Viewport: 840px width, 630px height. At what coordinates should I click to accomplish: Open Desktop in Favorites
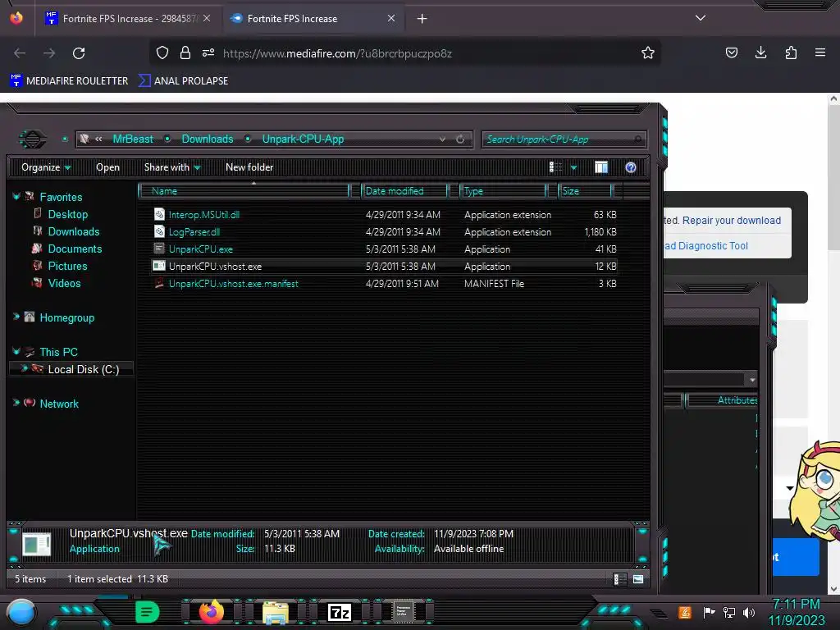pos(67,214)
